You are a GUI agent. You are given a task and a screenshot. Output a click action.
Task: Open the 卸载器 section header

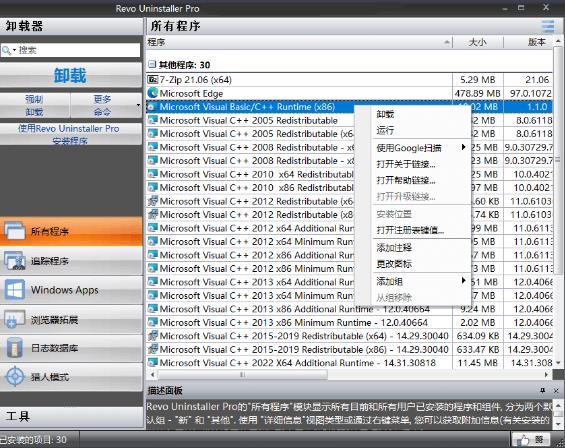(72, 26)
